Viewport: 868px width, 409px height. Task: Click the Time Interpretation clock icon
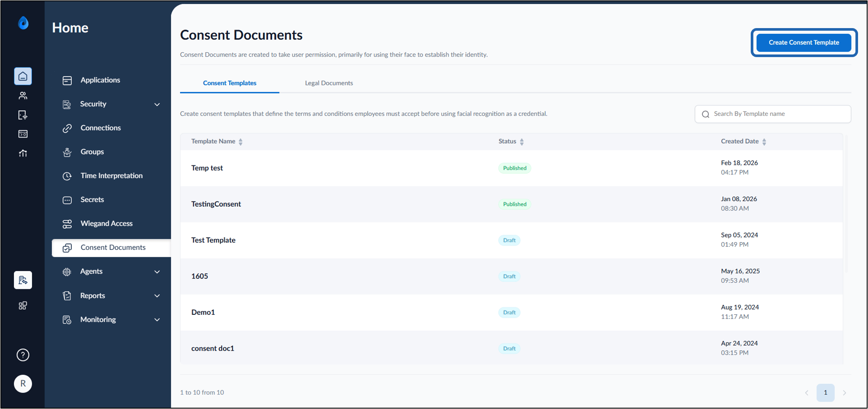[67, 176]
